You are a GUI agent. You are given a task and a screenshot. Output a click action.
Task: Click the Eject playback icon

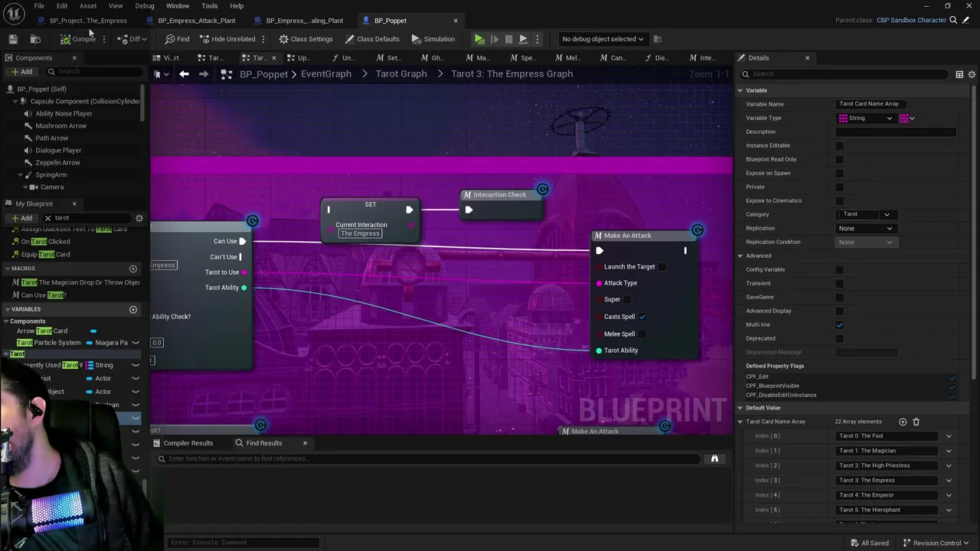(523, 39)
